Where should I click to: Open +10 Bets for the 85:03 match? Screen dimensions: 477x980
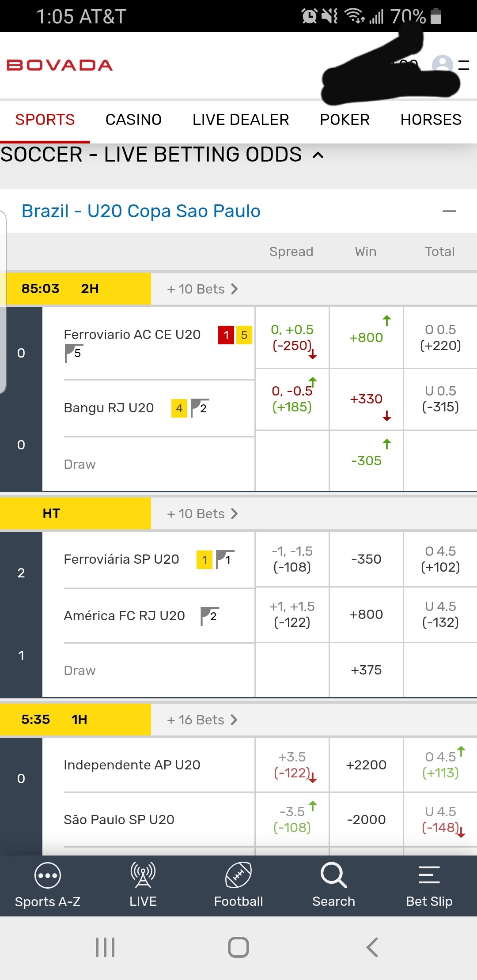(x=202, y=289)
